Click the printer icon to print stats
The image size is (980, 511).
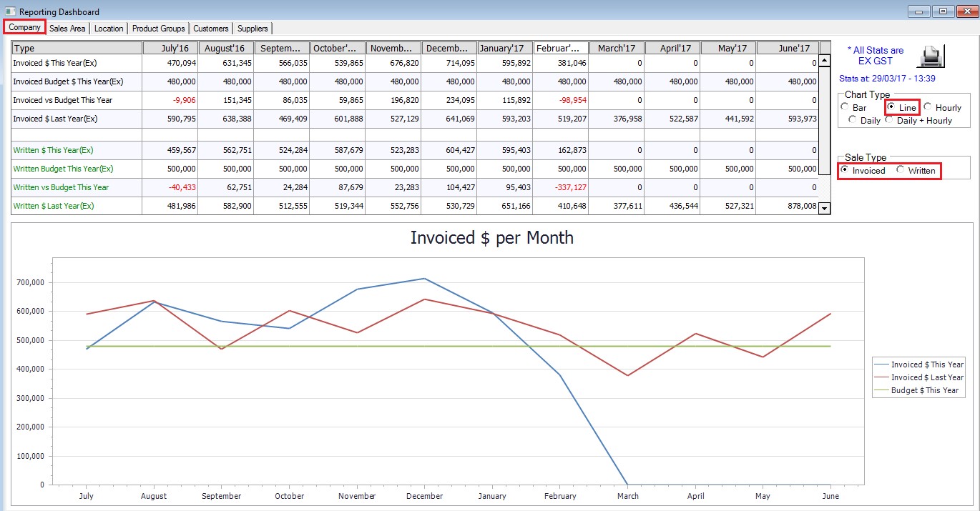(x=931, y=56)
